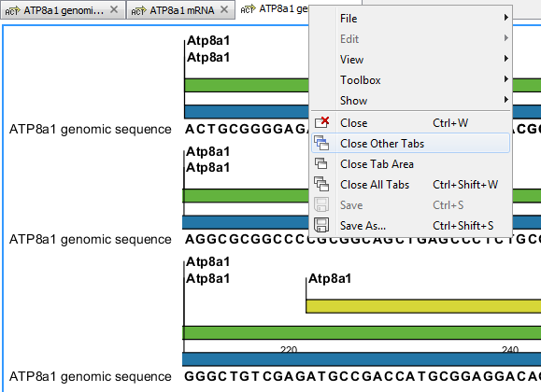Click the yellow Atp8a1 annotation bar
This screenshot has height=392, width=541.
coord(423,306)
